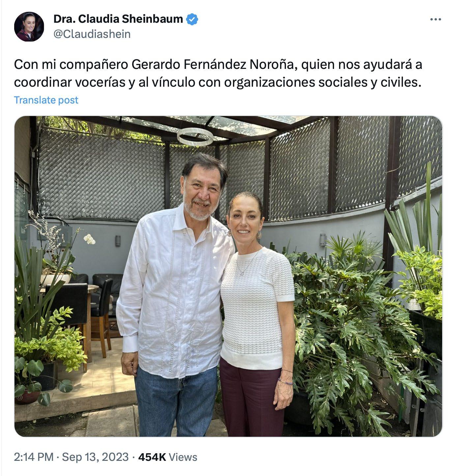
Task: Click the circular ceiling light in photo
Action: pyautogui.click(x=195, y=136)
